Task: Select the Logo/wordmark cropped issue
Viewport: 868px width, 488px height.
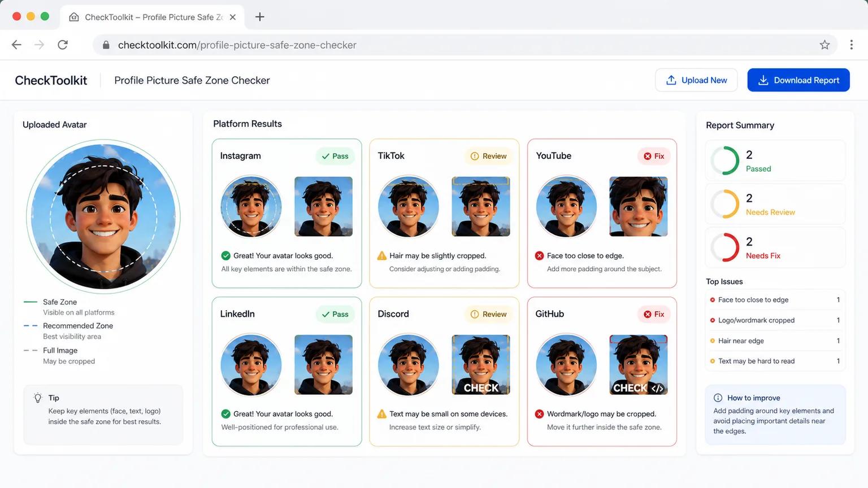Action: 775,320
